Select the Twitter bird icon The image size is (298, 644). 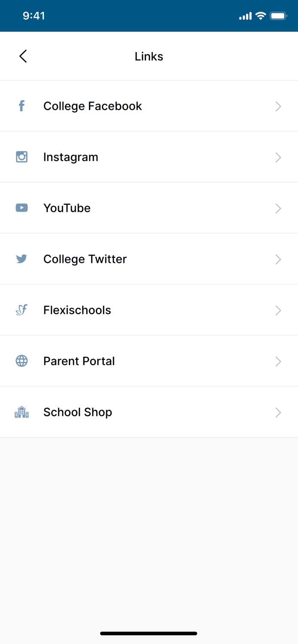[22, 259]
